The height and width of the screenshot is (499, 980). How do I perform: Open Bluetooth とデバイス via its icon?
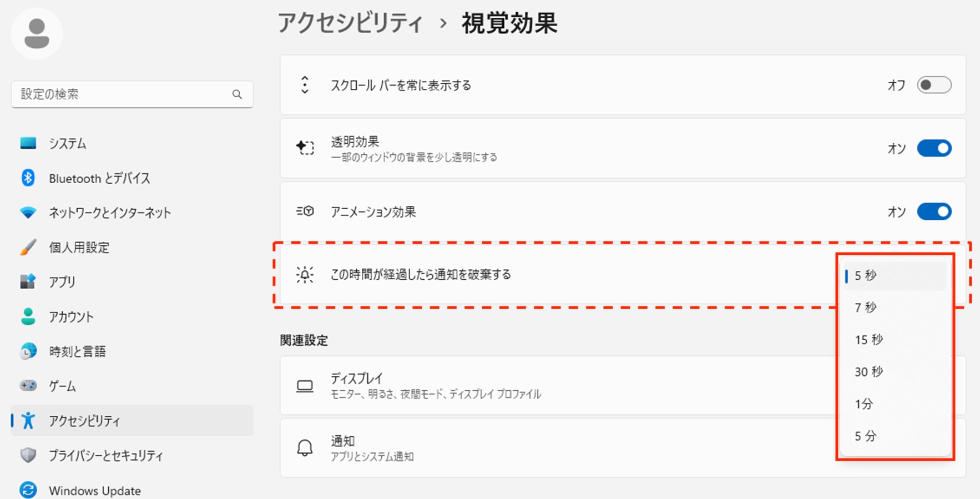tap(28, 178)
